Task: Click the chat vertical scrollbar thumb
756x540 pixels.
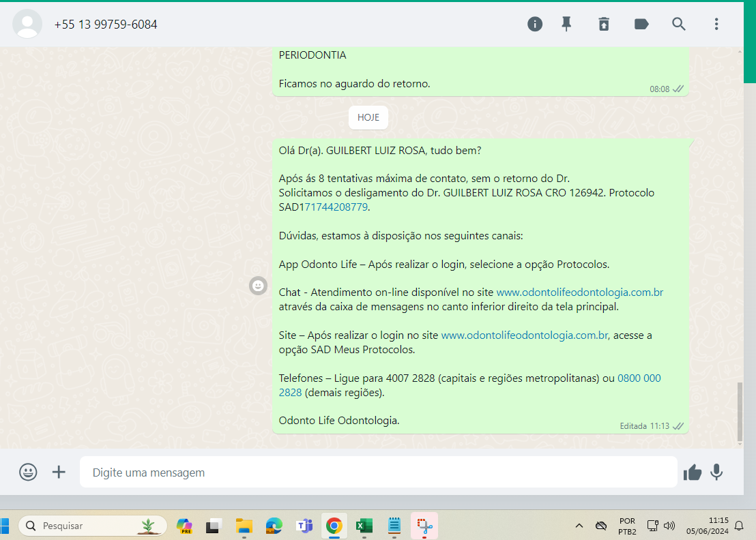Action: tap(740, 411)
